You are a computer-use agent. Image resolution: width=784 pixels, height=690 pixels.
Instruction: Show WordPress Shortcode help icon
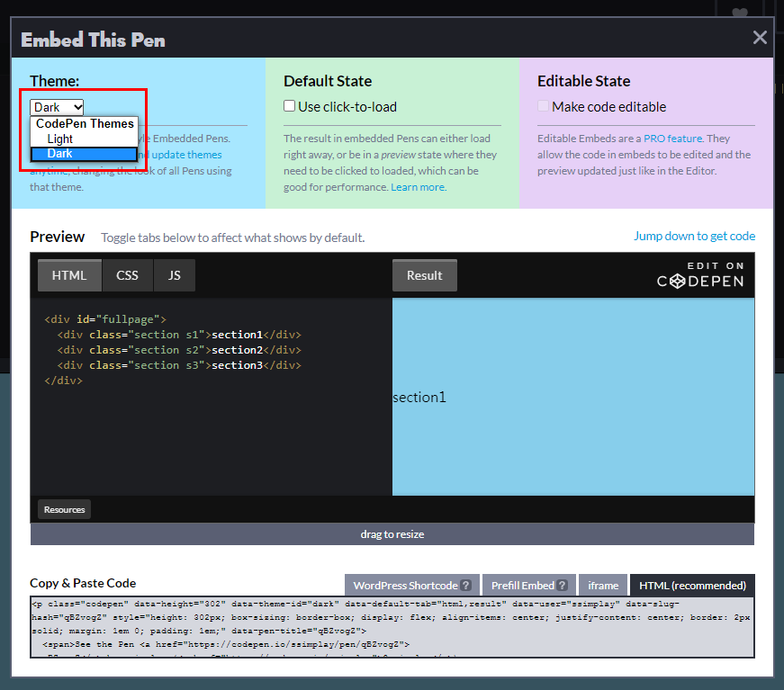[x=466, y=585]
